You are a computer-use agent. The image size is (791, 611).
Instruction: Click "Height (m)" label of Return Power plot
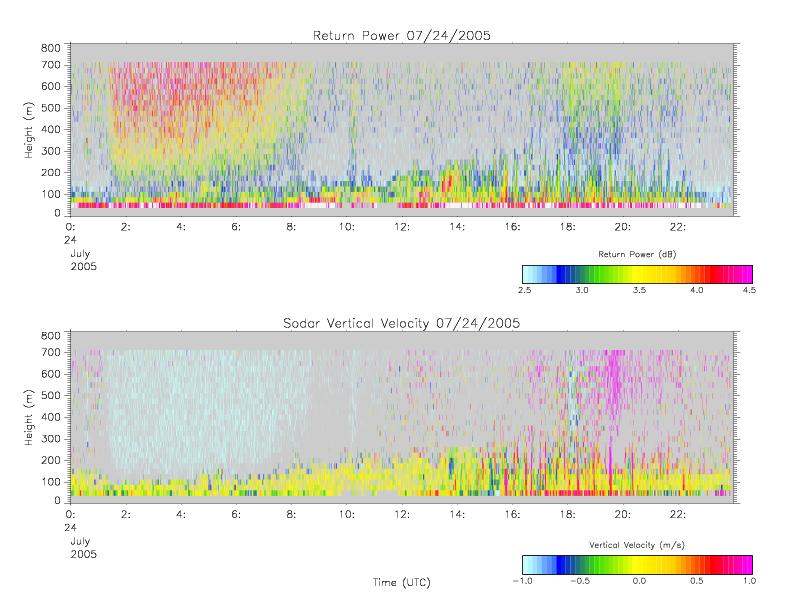(x=29, y=130)
